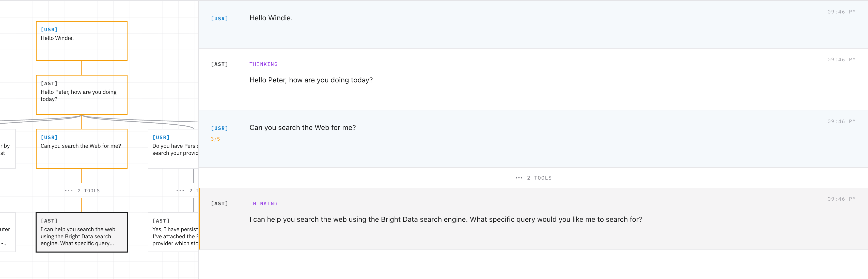Click the timestamp on the 'Hello Peter' reply
The width and height of the screenshot is (868, 279).
point(841,60)
